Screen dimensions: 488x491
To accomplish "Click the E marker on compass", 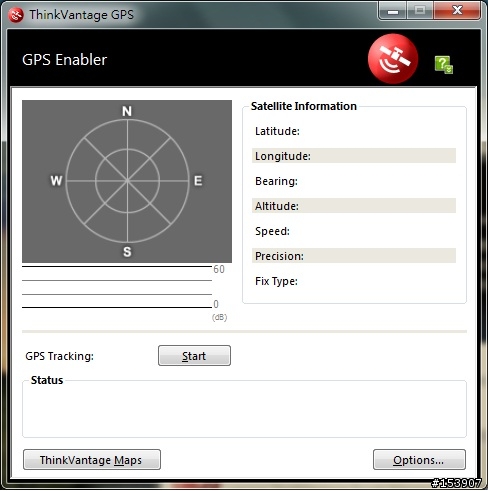I will [198, 181].
